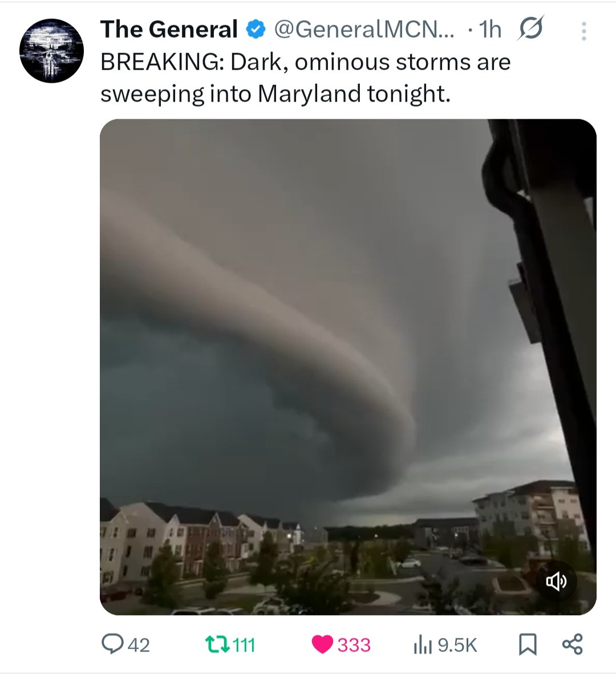This screenshot has width=616, height=675.
Task: Play the storm cloud video
Action: [x=348, y=367]
